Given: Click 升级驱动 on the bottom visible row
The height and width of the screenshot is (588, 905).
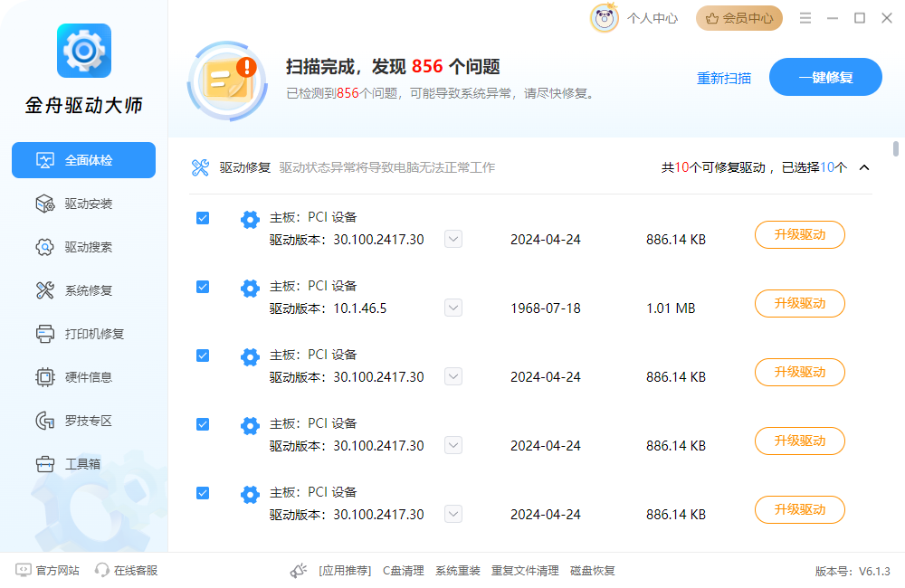Looking at the screenshot, I should click(x=799, y=509).
